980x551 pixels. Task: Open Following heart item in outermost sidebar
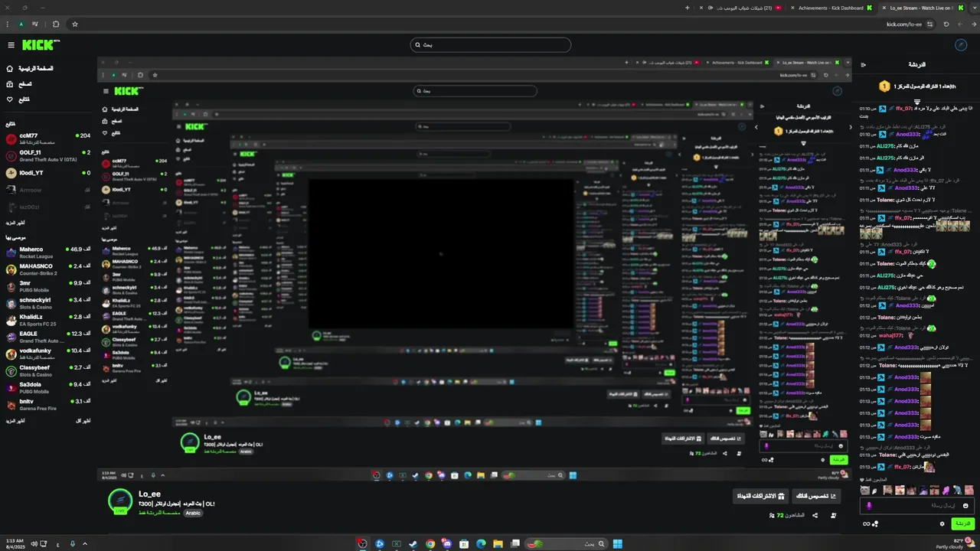coord(19,99)
